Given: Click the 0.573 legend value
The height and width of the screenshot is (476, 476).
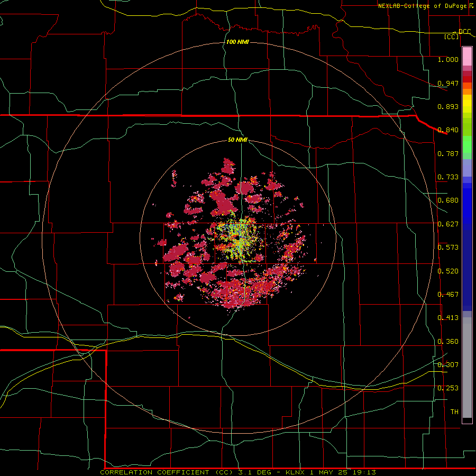Looking at the screenshot, I should (448, 248).
